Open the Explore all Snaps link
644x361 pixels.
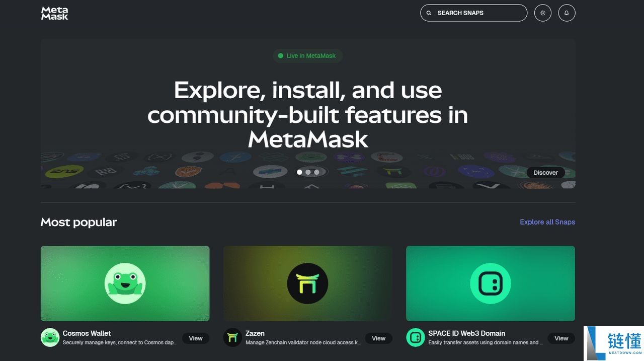pos(547,222)
